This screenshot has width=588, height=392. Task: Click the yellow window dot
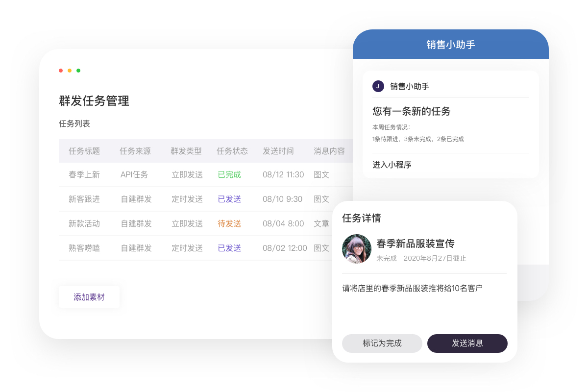point(70,71)
